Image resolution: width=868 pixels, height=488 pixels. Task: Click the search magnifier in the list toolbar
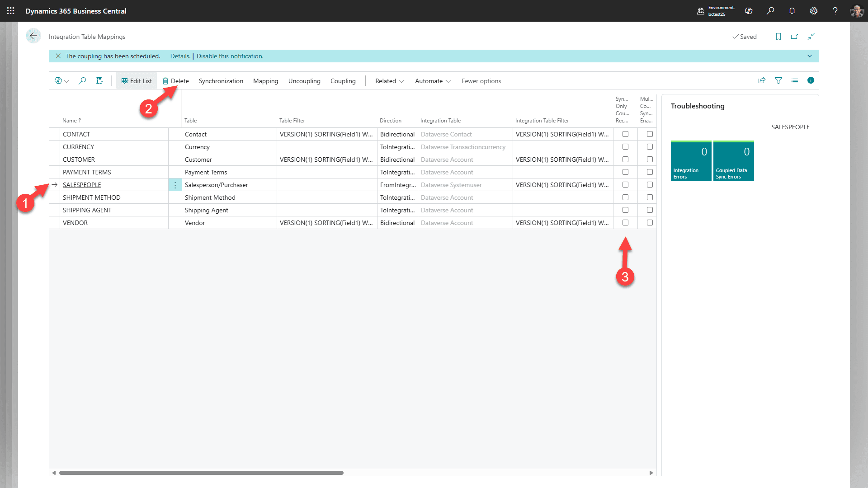pyautogui.click(x=82, y=81)
